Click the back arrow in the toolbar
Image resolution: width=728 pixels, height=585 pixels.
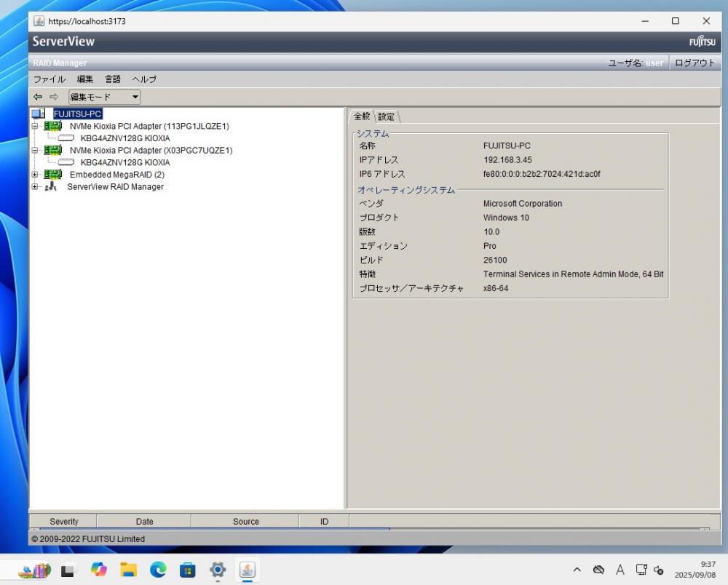tap(38, 97)
